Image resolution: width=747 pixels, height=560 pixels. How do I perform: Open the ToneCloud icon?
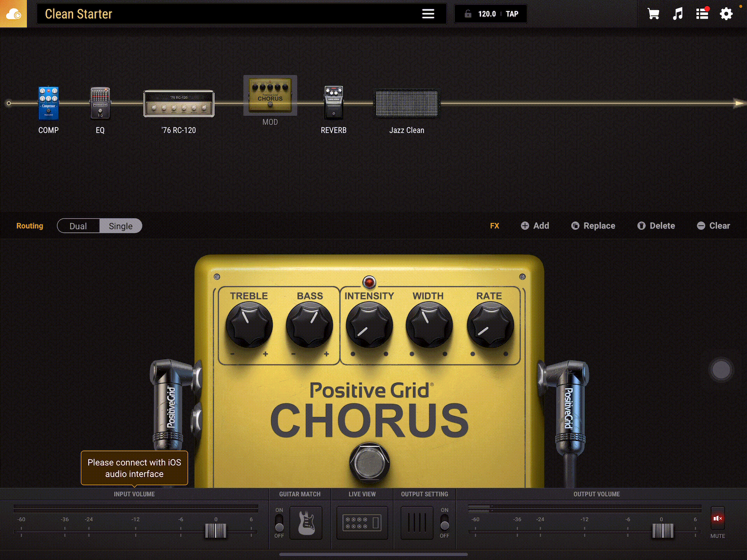[13, 14]
